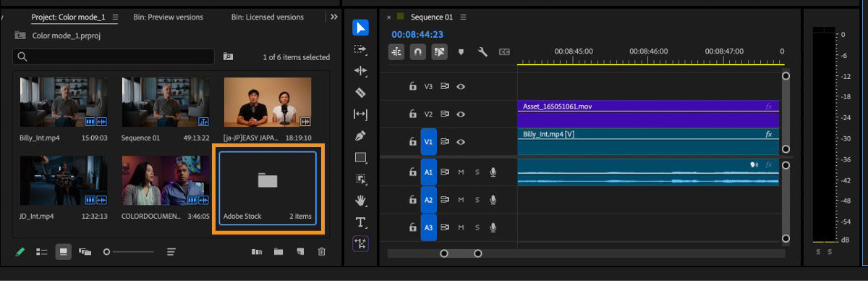Viewport: 868px width, 281px height.
Task: Toggle lock on track A1
Action: (413, 172)
